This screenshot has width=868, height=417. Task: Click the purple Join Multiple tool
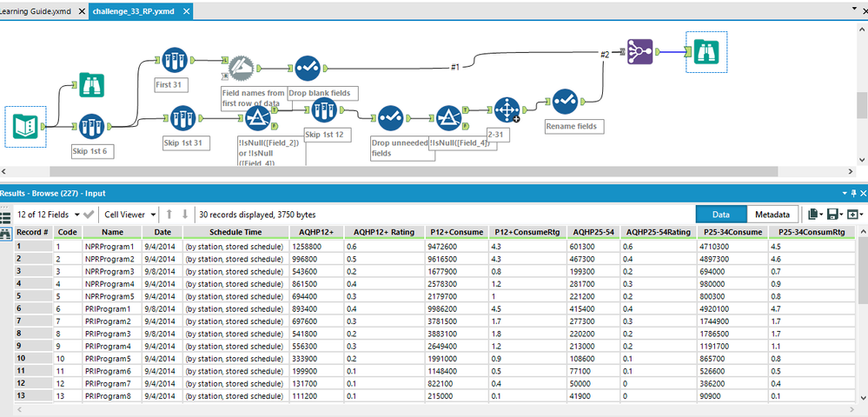click(640, 51)
